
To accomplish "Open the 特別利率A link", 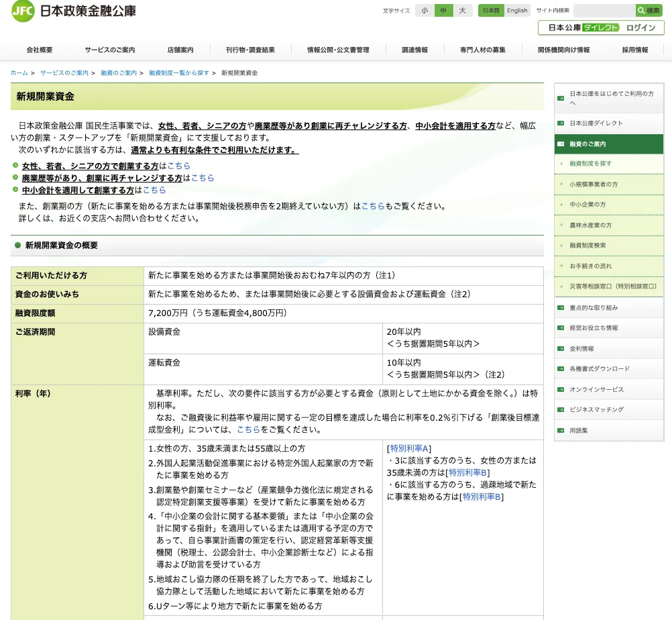I will (409, 448).
